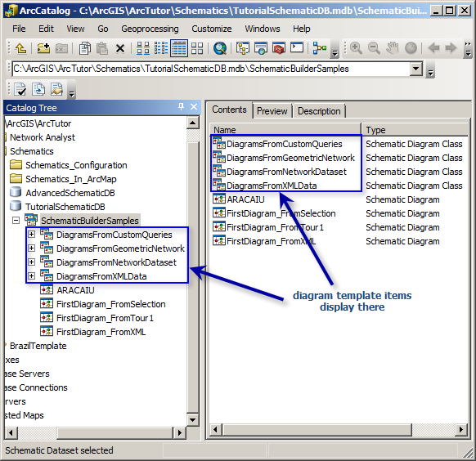Click the Type column header
Screen dimensions: 476x461
coord(415,130)
